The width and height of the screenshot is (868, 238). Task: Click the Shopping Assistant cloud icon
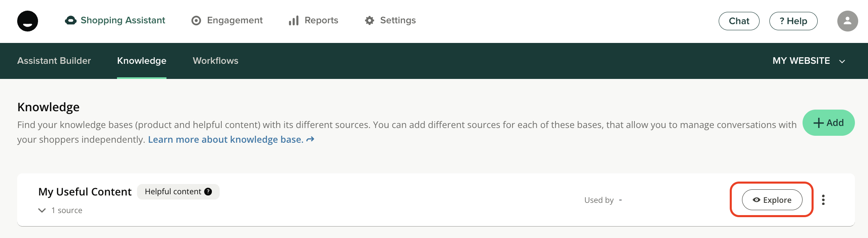tap(71, 20)
